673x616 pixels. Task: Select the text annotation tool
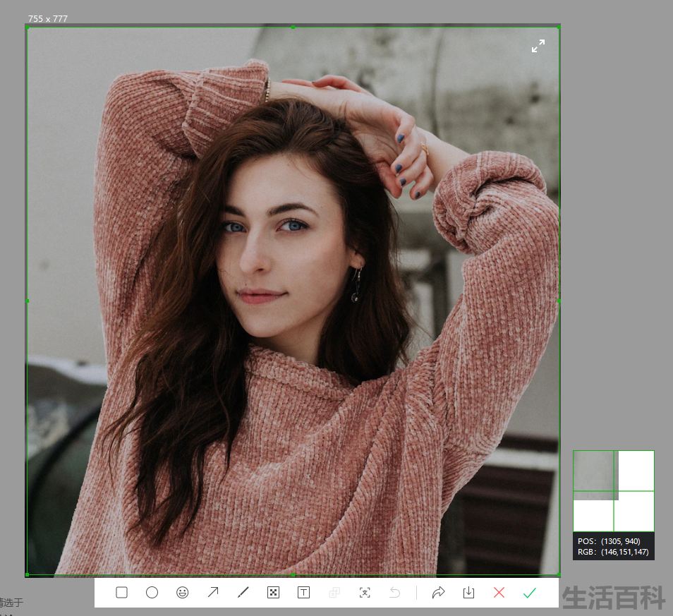(x=303, y=593)
